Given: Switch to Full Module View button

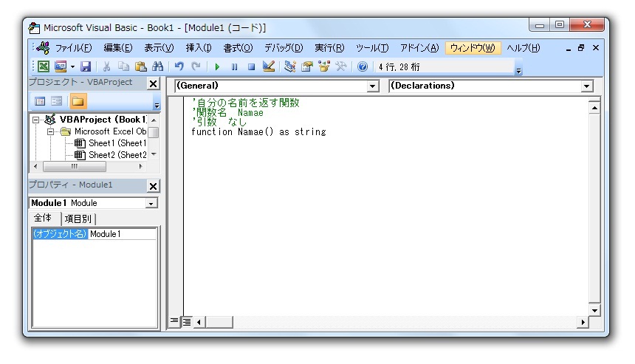Looking at the screenshot, I should pyautogui.click(x=186, y=321).
